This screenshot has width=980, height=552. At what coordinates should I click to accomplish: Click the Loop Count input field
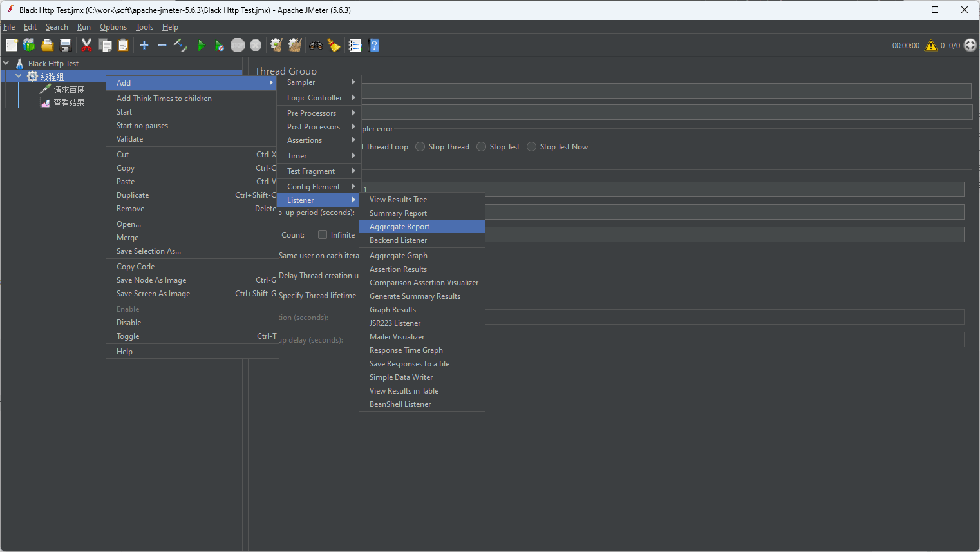coord(724,234)
